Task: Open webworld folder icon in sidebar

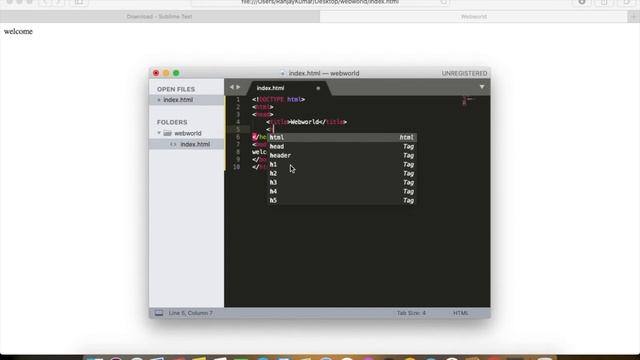Action: coord(167,133)
